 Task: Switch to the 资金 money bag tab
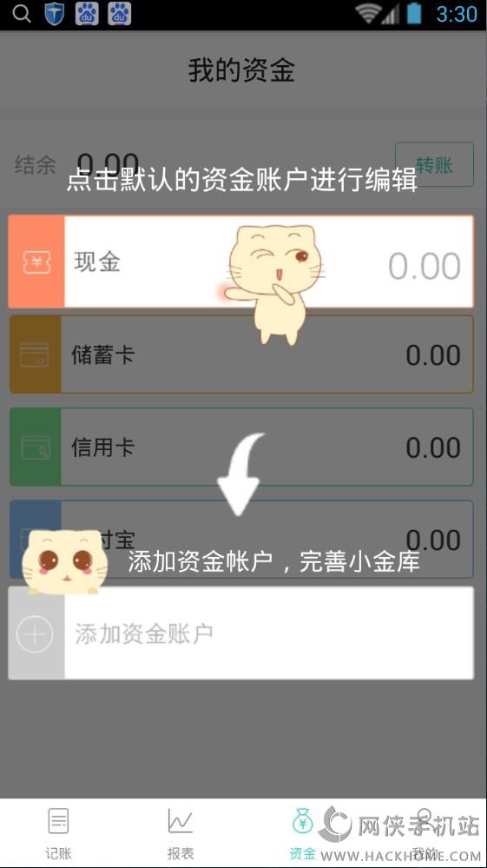(x=302, y=833)
